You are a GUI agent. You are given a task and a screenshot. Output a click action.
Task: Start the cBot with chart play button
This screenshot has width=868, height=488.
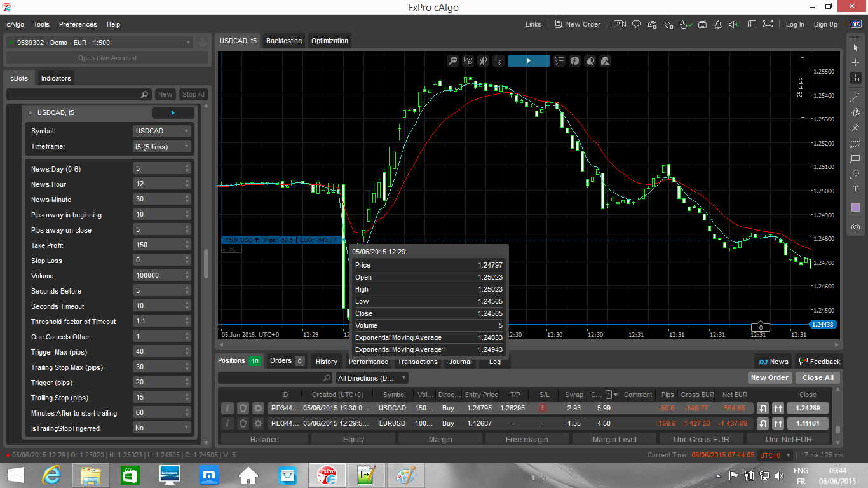529,60
